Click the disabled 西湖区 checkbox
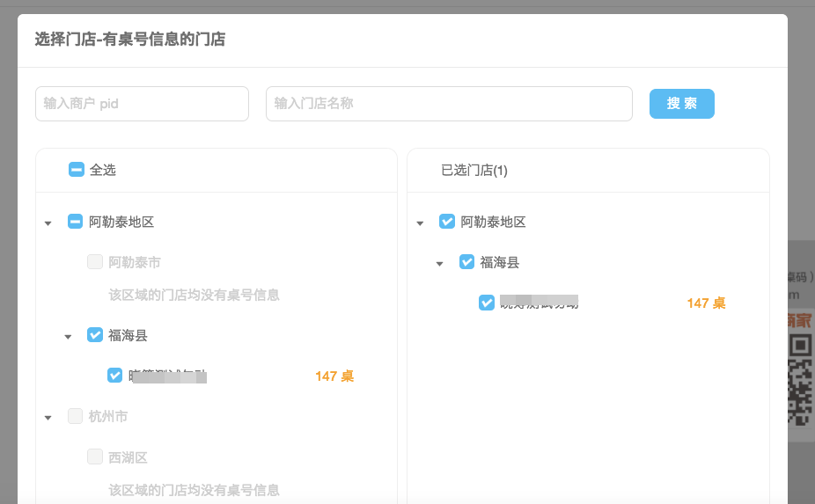 [95, 457]
